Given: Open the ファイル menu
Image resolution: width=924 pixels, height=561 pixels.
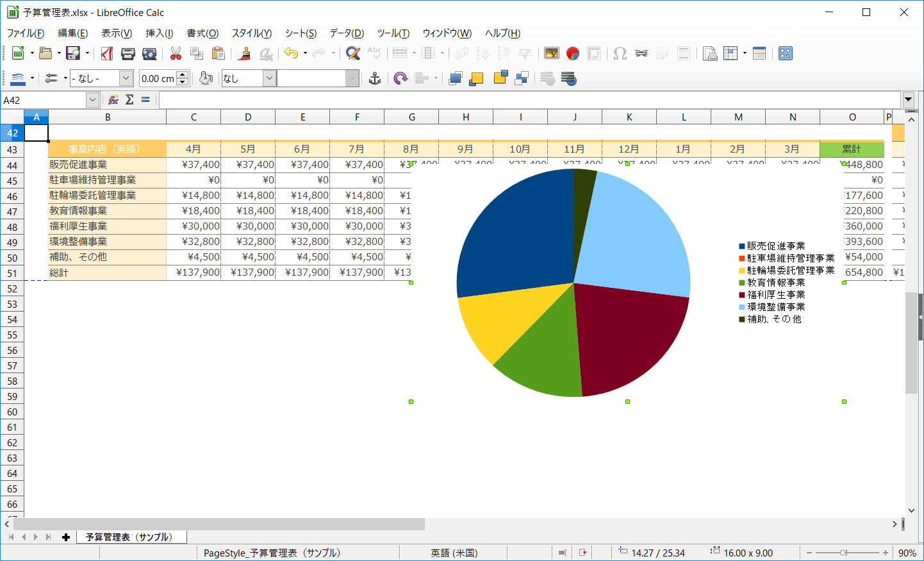Looking at the screenshot, I should [26, 33].
